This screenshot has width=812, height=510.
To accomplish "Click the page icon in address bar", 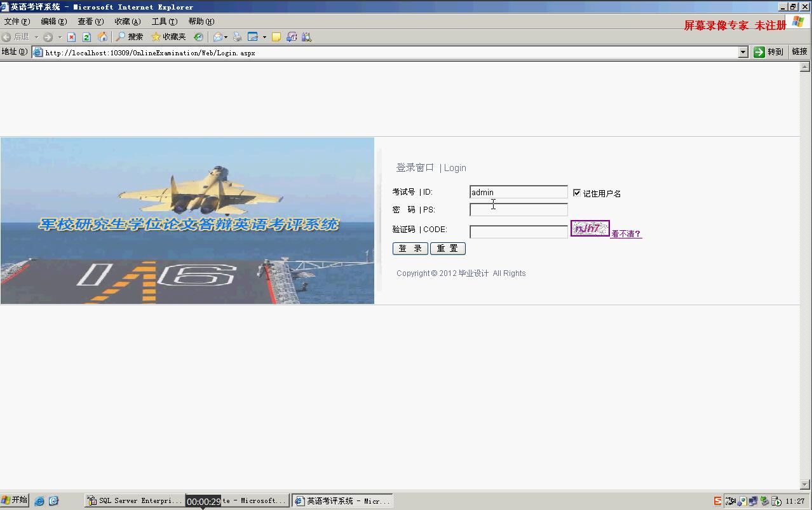I will pos(37,53).
